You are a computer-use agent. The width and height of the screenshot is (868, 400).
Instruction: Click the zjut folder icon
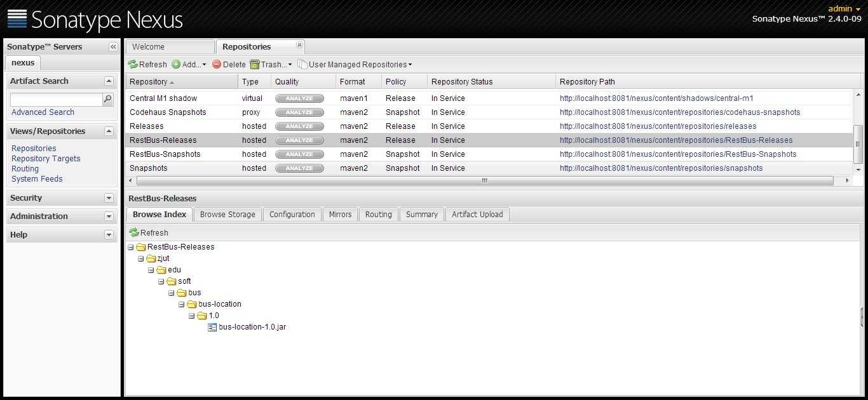pos(151,258)
